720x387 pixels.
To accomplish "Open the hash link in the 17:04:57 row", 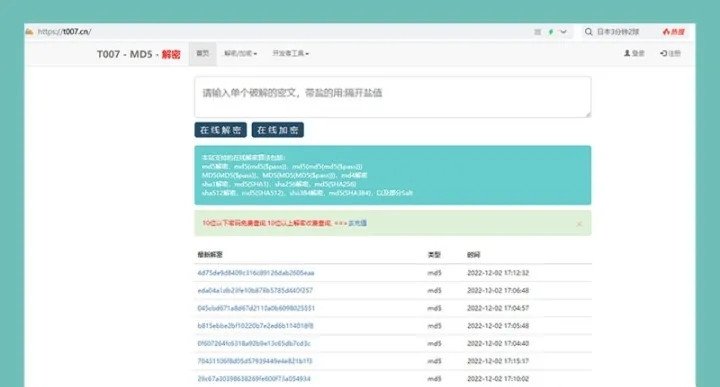I will [256, 308].
